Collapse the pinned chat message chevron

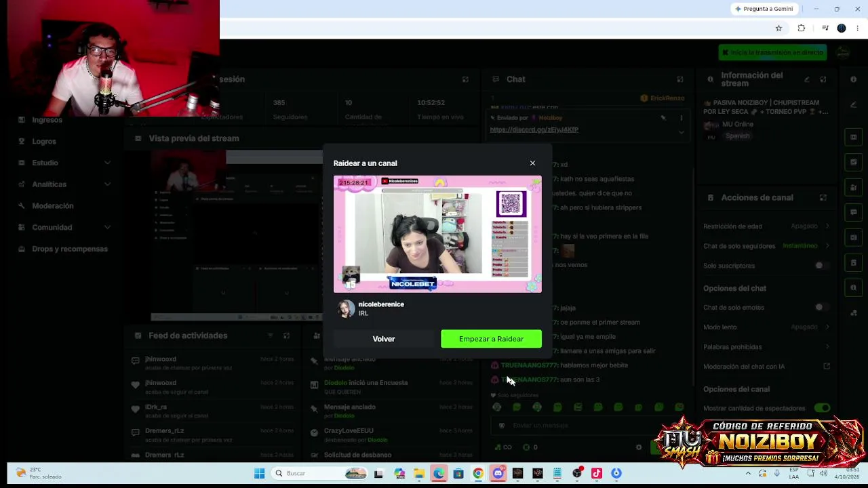(x=681, y=132)
